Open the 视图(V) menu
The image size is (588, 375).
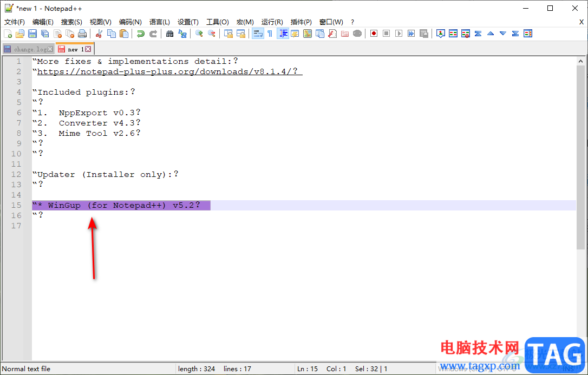pos(101,22)
